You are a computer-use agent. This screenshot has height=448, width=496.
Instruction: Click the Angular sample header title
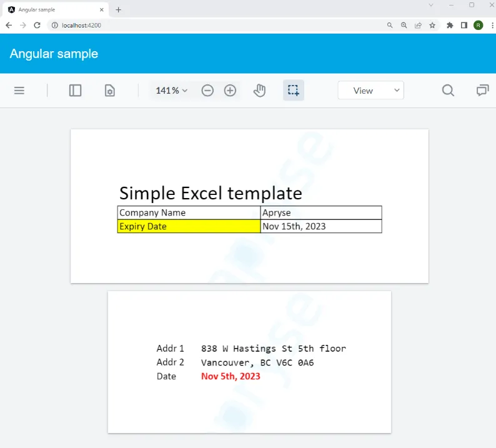click(54, 54)
